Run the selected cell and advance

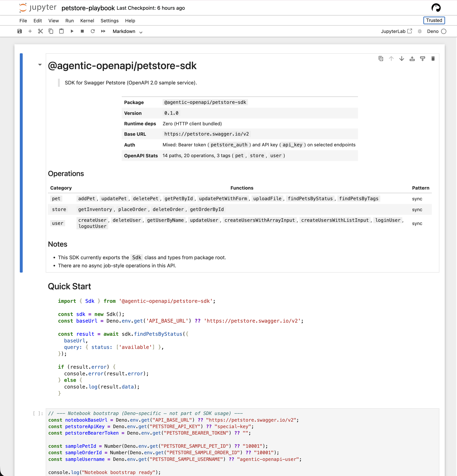(72, 31)
